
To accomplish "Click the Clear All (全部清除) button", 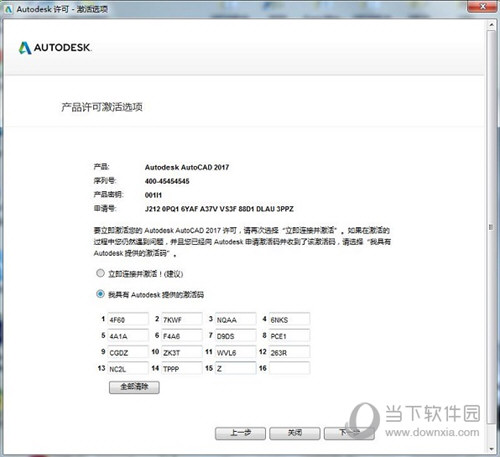I will (x=134, y=387).
